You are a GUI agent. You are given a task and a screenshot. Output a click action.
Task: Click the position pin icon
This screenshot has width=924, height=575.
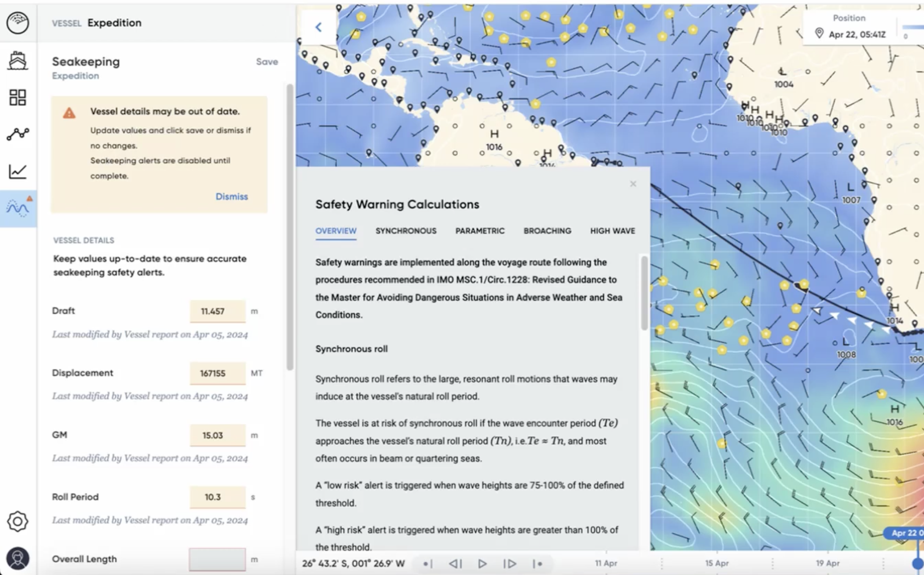click(x=819, y=33)
